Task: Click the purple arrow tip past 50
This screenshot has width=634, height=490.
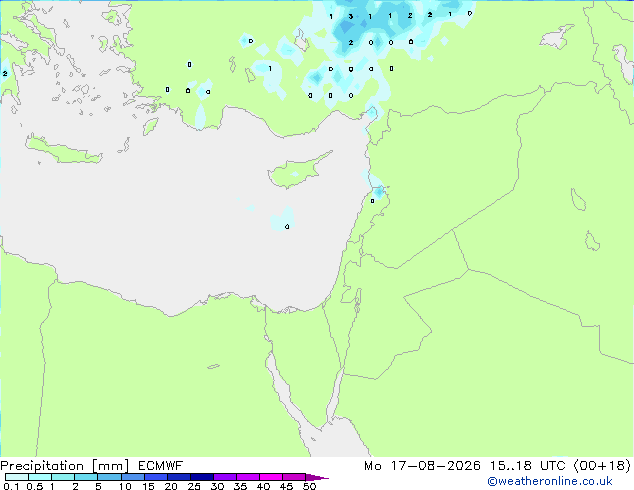Action: [x=317, y=477]
